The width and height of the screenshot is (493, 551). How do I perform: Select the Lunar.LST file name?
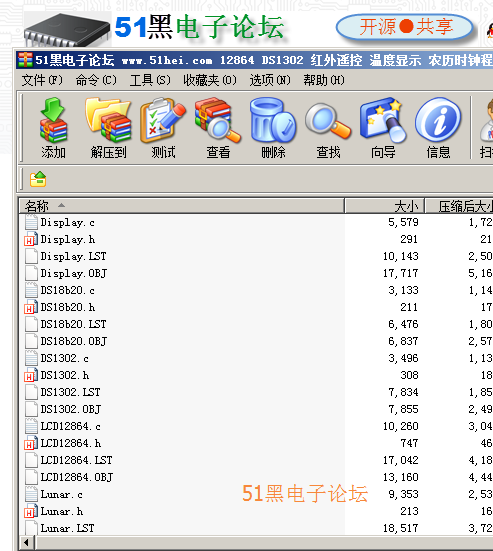[x=67, y=528]
